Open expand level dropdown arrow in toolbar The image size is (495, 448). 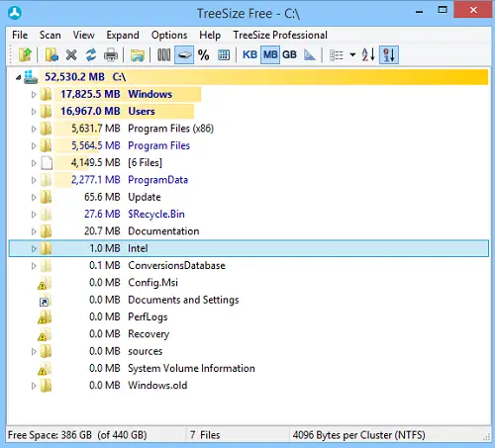[352, 54]
